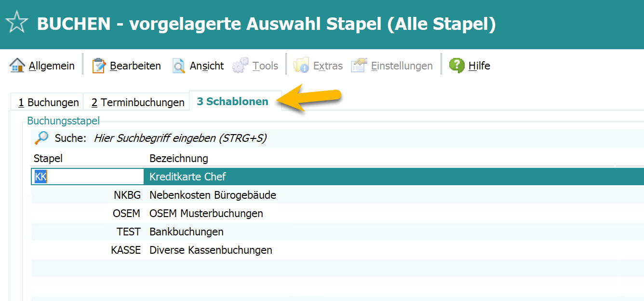644x301 pixels.
Task: Click the Tools gears icon
Action: coord(241,66)
